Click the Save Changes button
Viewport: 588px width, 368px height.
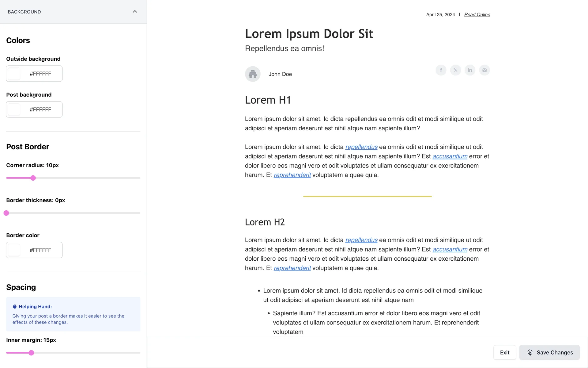tap(549, 352)
